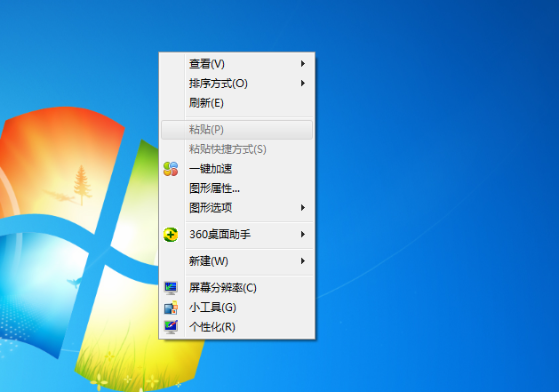Open 个性化(R) from the menu
The height and width of the screenshot is (392, 559).
pyautogui.click(x=236, y=327)
